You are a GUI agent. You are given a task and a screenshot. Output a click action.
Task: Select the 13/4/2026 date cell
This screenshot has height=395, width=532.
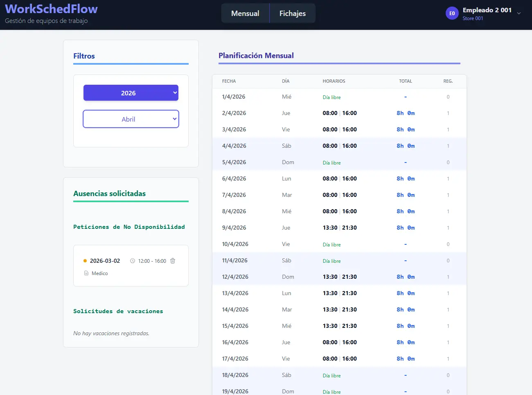point(235,293)
